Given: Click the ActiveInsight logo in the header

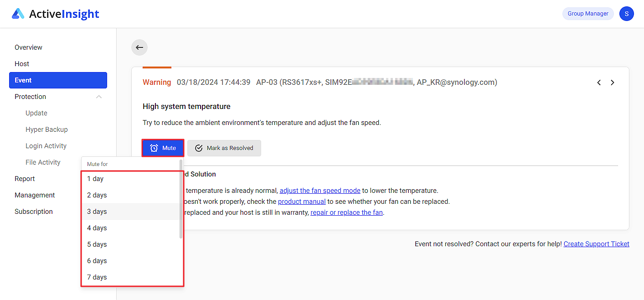Looking at the screenshot, I should click(55, 14).
